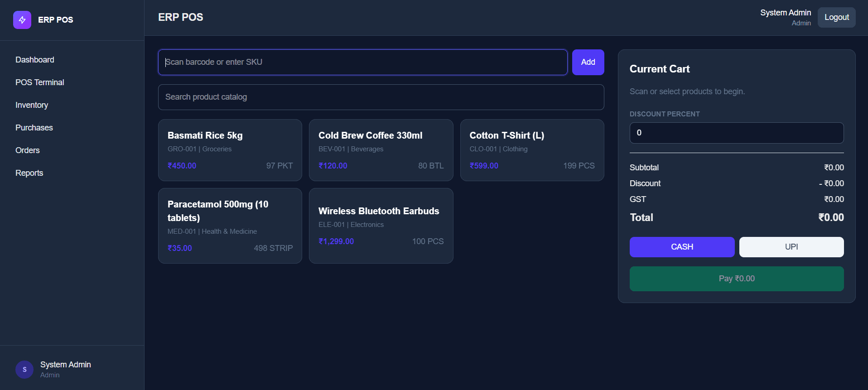Click the Search product catalog field
Viewport: 868px width, 390px height.
coord(381,97)
